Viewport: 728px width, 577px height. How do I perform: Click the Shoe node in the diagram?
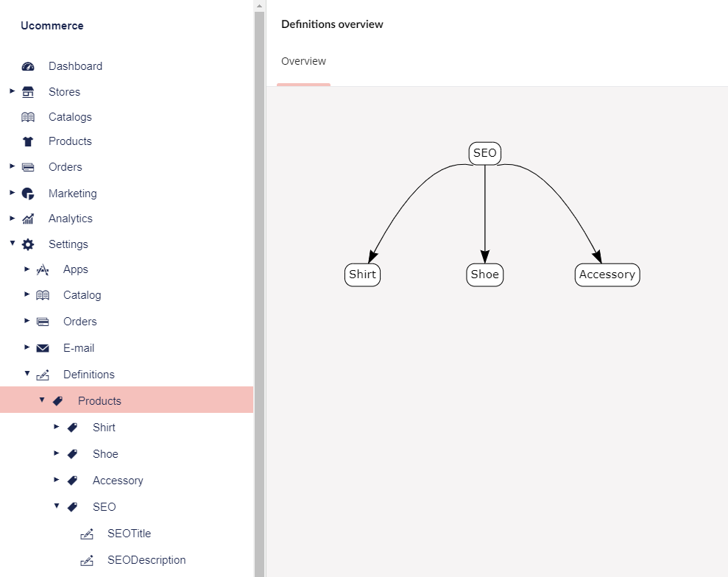click(484, 275)
